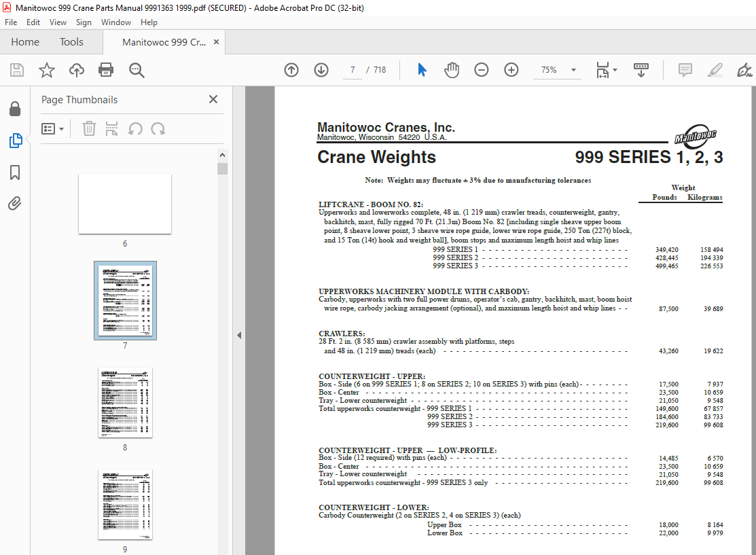The width and height of the screenshot is (756, 555).
Task: Click the '87,500' weight value
Action: point(669,308)
